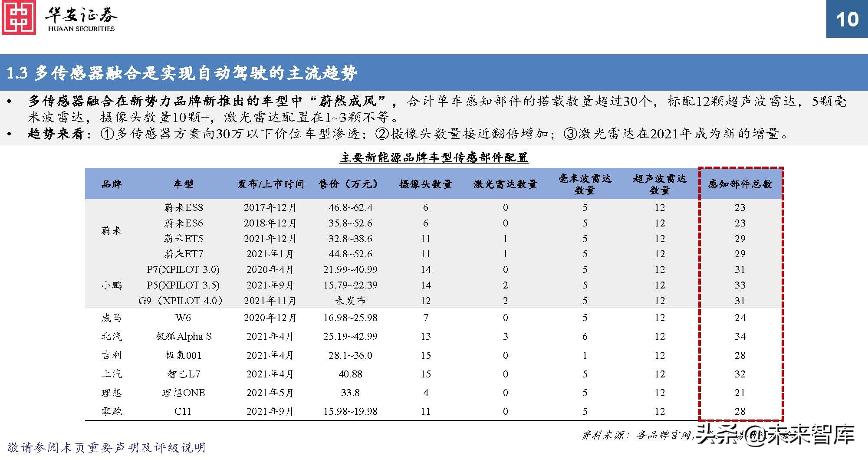Screen dimensions: 868x459
Task: Click the 激光雷达数量 column header
Action: pos(505,184)
